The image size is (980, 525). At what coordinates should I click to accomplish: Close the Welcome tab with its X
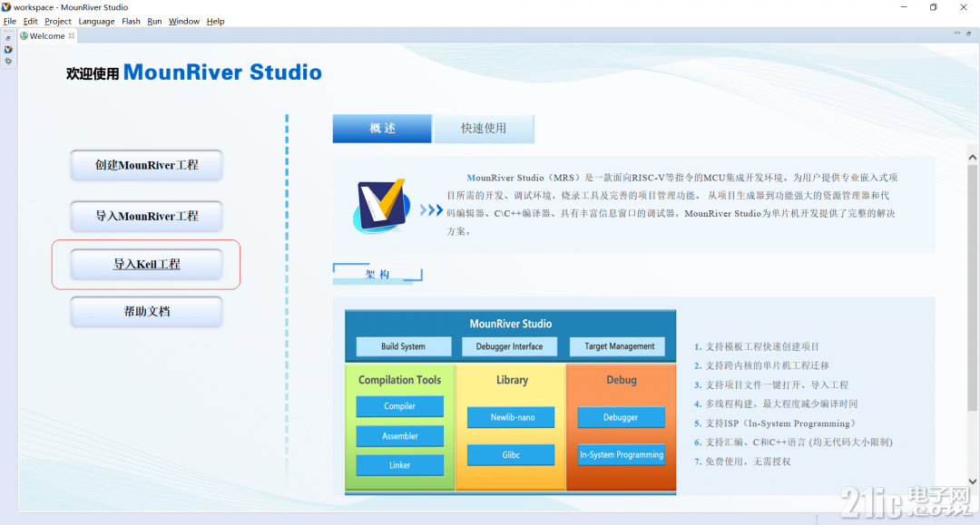coord(72,35)
